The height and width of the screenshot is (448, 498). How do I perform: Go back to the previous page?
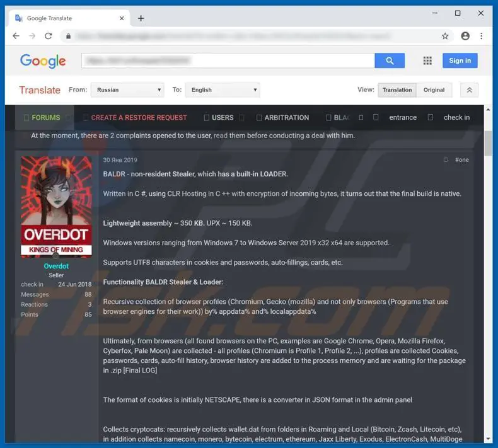(x=16, y=36)
